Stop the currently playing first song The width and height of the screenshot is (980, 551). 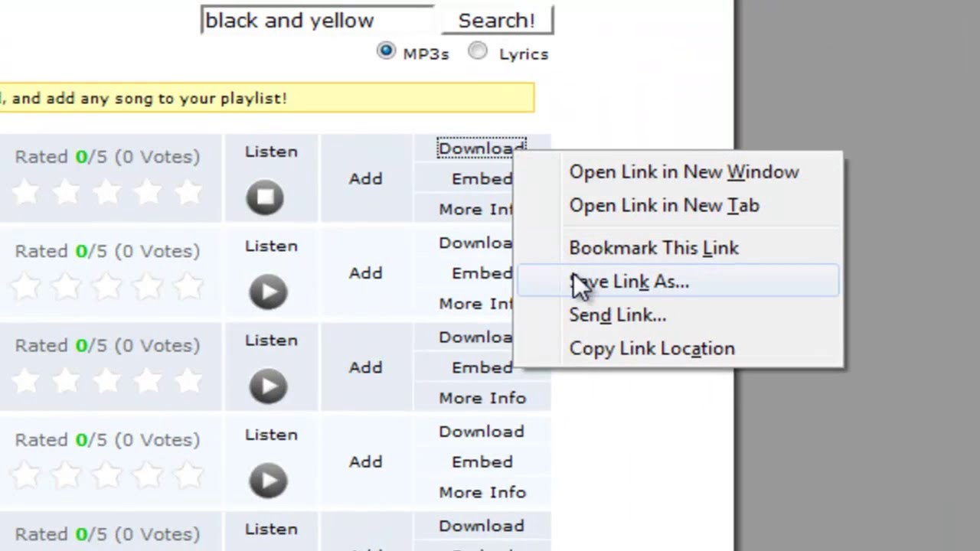pyautogui.click(x=265, y=197)
